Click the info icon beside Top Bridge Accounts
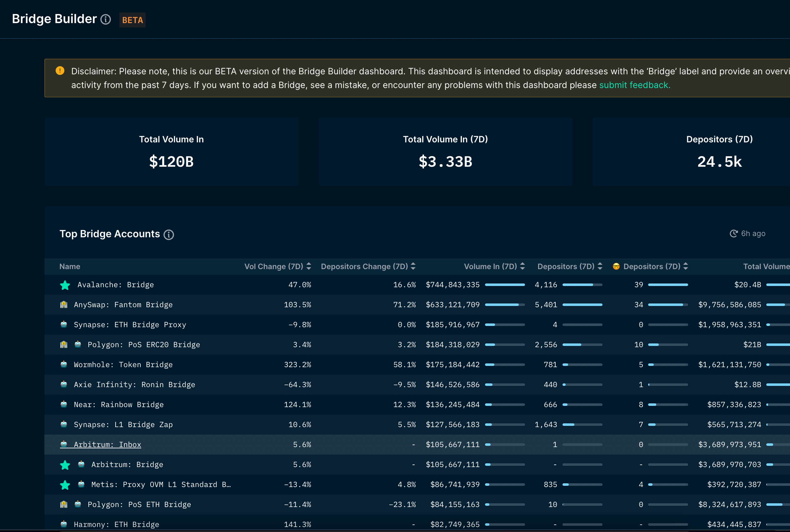 coord(168,234)
